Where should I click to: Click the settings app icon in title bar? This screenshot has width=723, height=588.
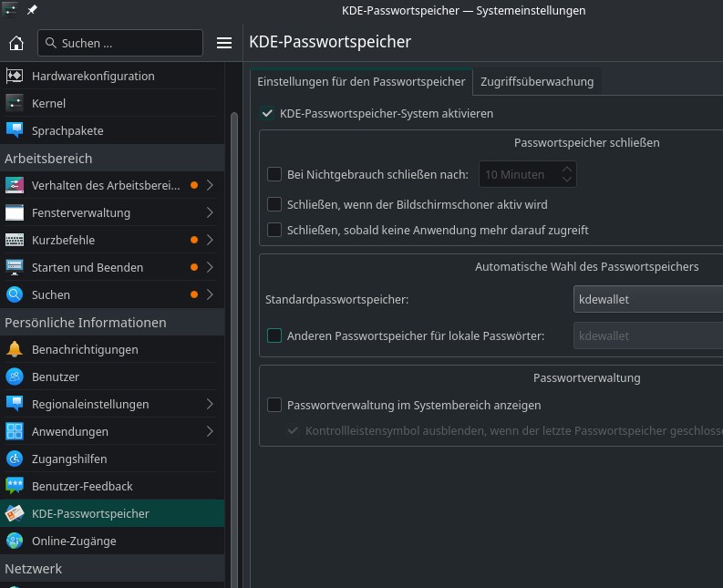click(10, 9)
